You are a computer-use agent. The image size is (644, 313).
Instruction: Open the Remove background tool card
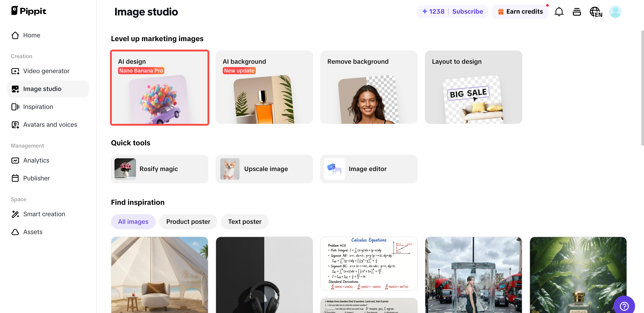point(369,87)
